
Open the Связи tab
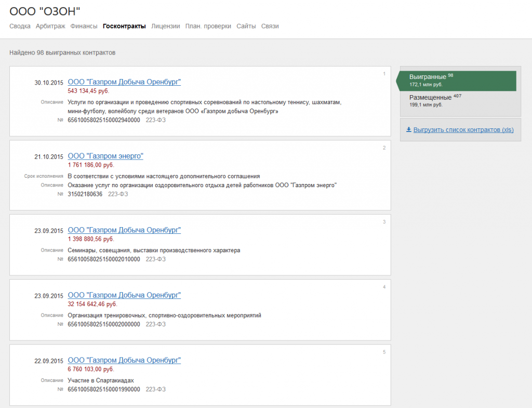[270, 26]
